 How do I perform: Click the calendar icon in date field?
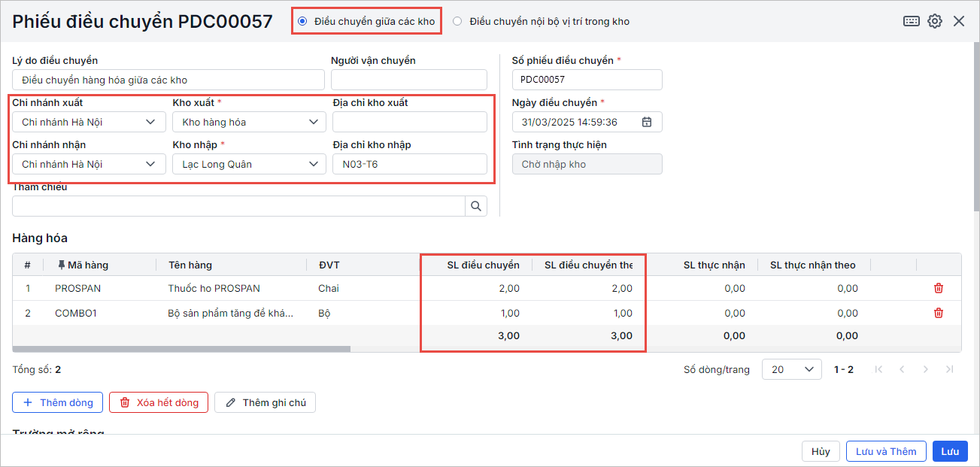[647, 122]
